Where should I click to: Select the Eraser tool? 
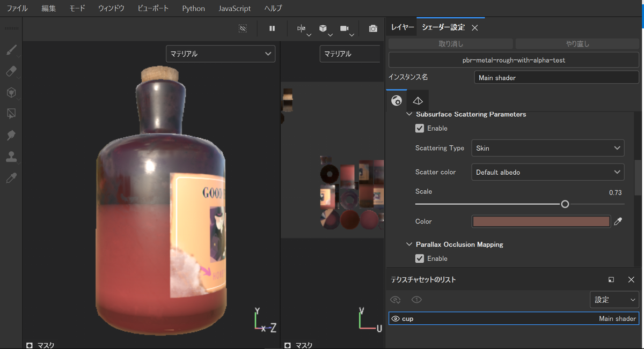click(x=11, y=71)
